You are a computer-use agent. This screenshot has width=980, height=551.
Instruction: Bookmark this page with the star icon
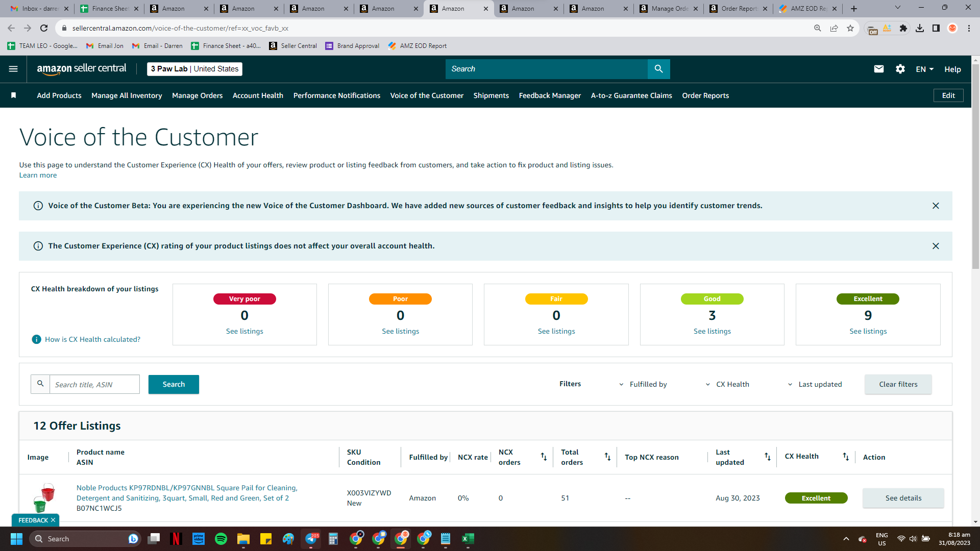850,28
